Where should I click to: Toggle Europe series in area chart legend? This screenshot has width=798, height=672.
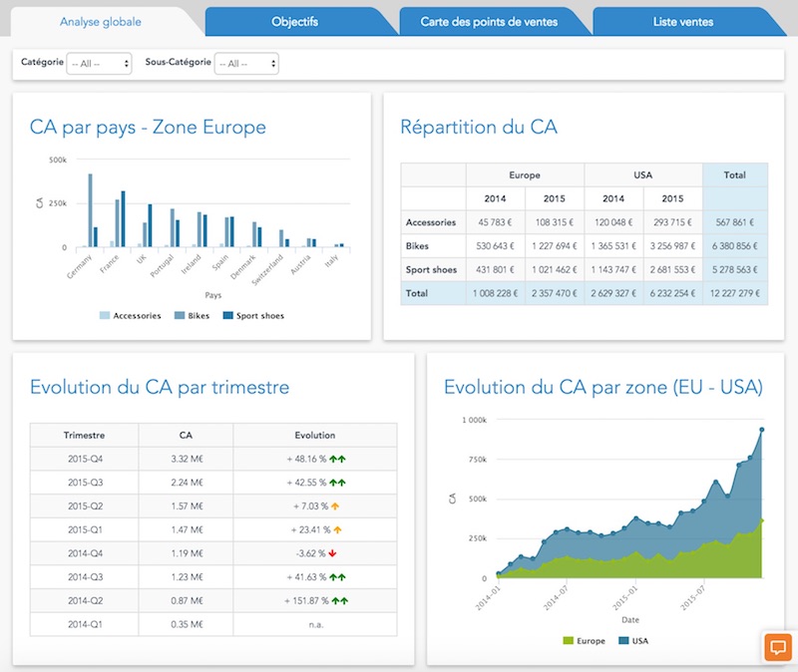click(x=584, y=640)
